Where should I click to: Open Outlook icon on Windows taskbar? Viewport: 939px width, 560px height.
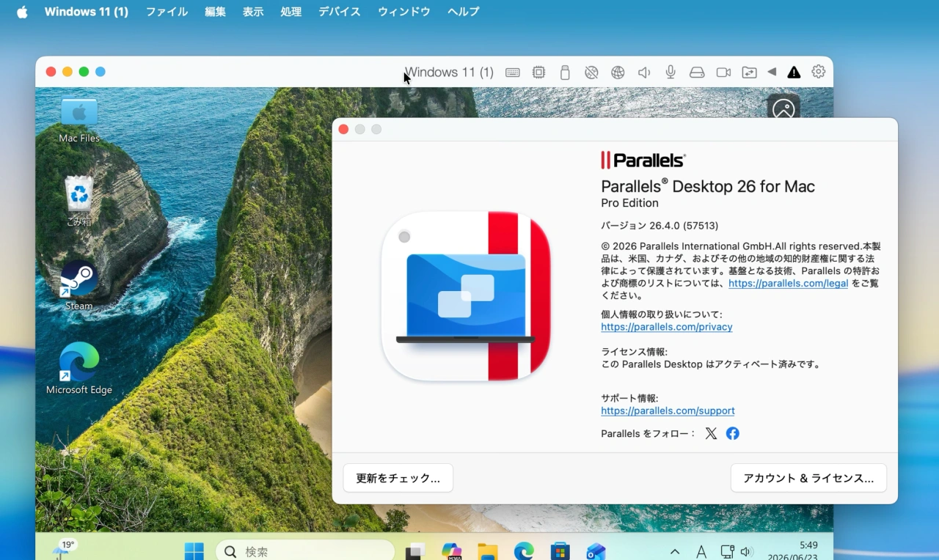(596, 551)
